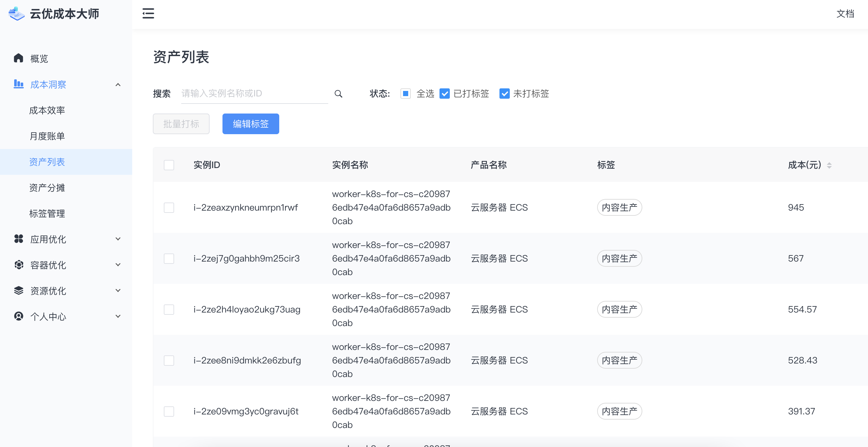Click the 内容生产 tag in the 391.37 row
Viewport: 868px width, 447px height.
tap(619, 411)
